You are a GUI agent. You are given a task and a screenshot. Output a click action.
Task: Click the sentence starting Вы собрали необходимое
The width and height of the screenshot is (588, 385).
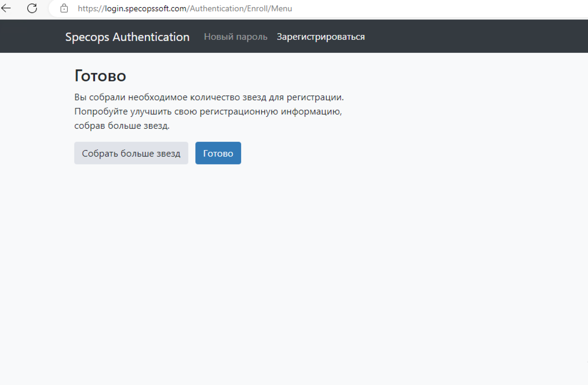tap(209, 97)
